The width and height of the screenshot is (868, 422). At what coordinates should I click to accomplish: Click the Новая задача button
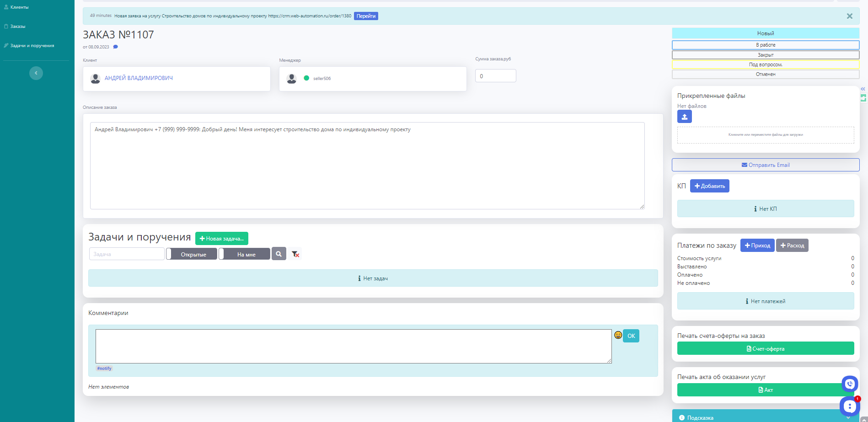(221, 238)
